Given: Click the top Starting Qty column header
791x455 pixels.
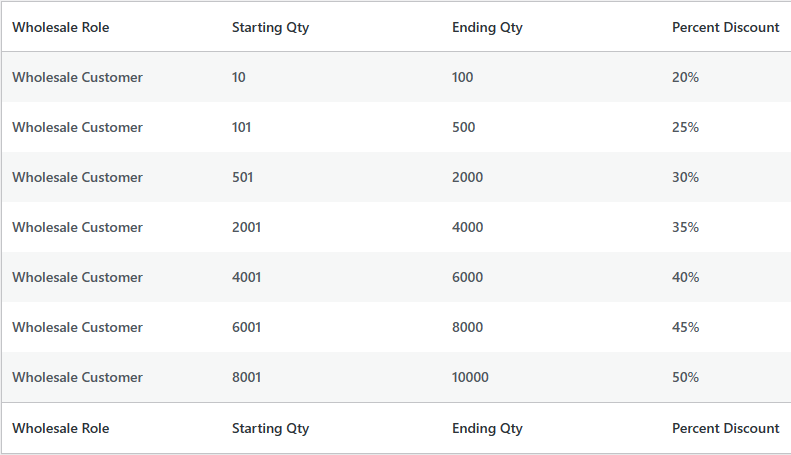Looking at the screenshot, I should [x=270, y=27].
